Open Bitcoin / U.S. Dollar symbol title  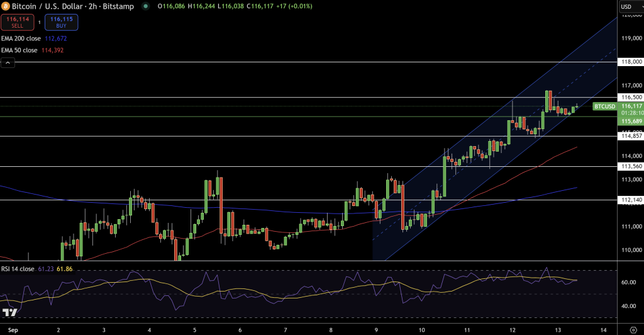73,6
